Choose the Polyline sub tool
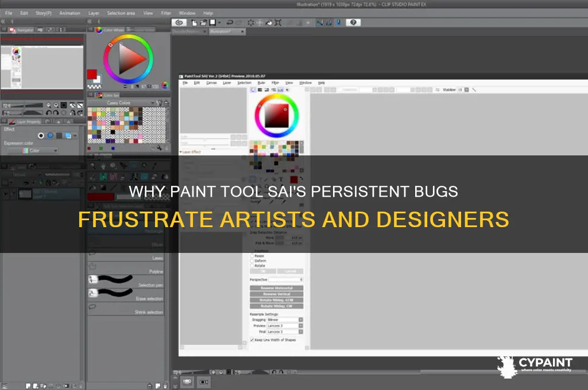Viewport: 588px width, 390px height. click(x=126, y=268)
